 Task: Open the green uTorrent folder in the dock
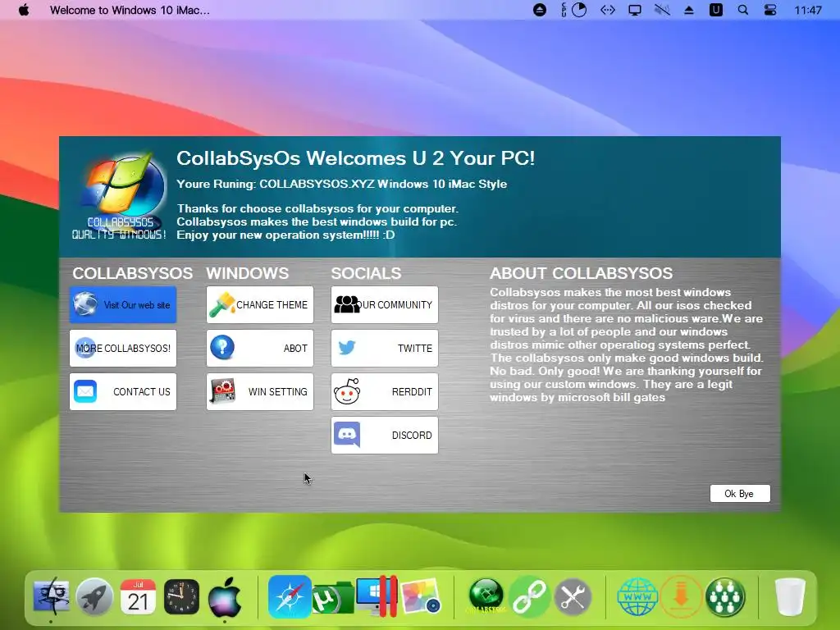click(333, 597)
